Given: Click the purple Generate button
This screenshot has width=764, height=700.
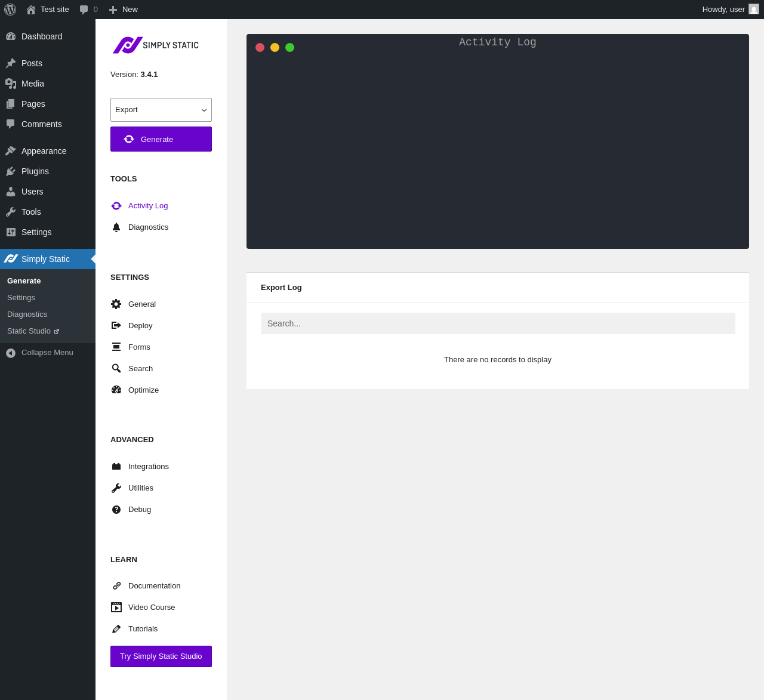Looking at the screenshot, I should [x=161, y=139].
